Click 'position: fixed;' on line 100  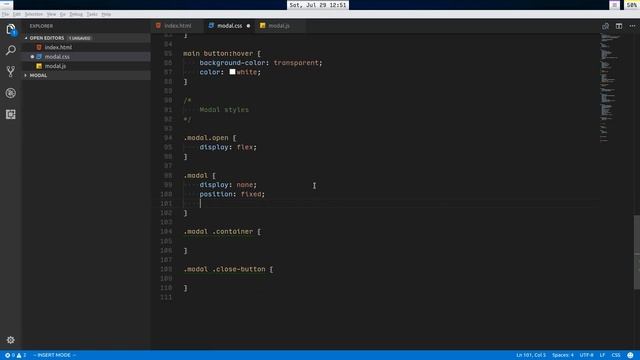tap(232, 194)
